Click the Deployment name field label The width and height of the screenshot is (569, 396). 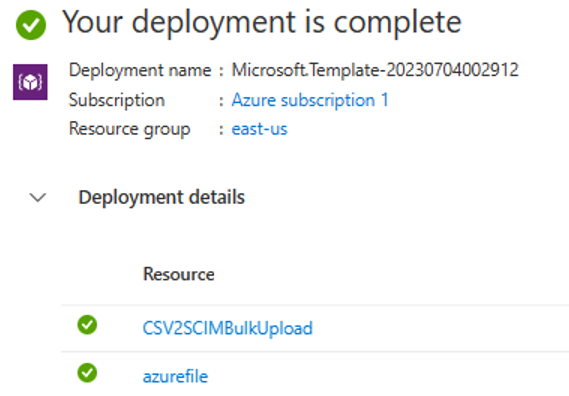pos(140,70)
